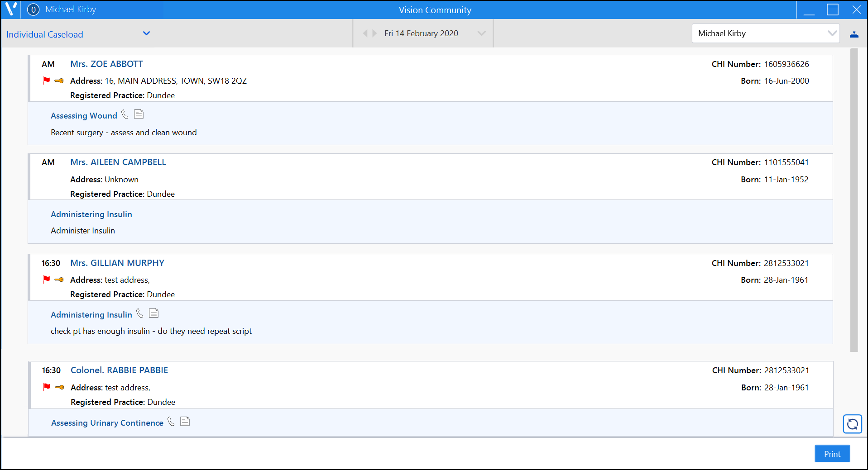Screen dimensions: 868x470
Task: Open Aileen Campbell's Administering Insulin intervention
Action: (x=91, y=214)
